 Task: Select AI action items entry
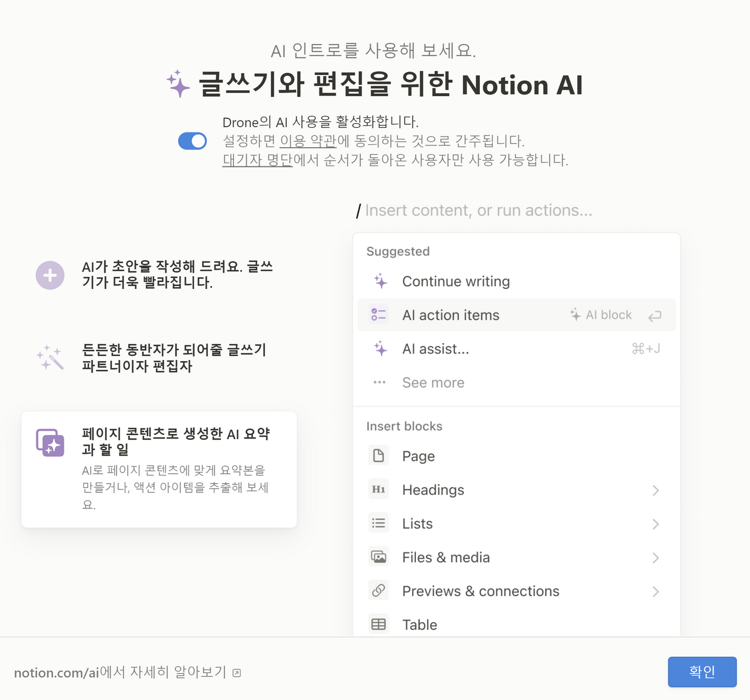point(516,315)
